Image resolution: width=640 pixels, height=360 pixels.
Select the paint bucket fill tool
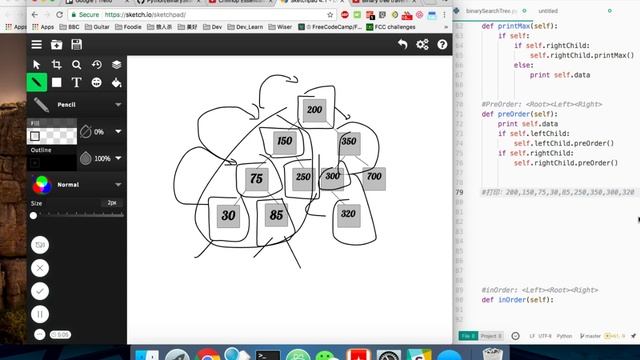click(x=117, y=82)
